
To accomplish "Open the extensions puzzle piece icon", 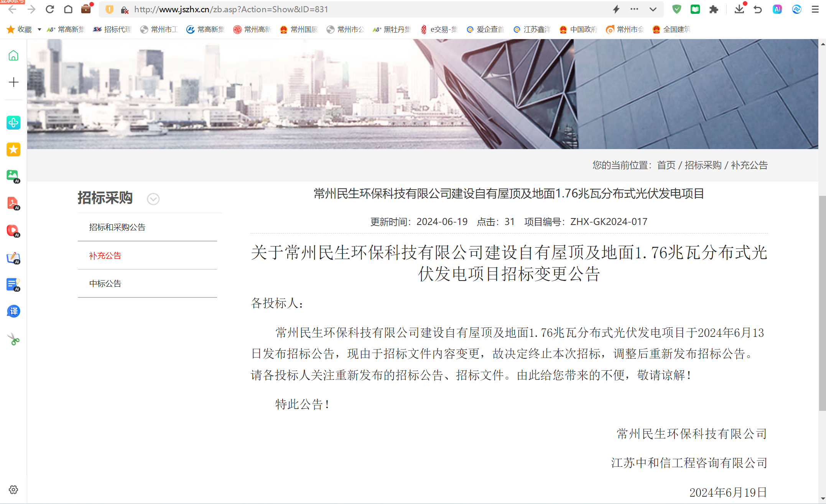I will coord(714,9).
